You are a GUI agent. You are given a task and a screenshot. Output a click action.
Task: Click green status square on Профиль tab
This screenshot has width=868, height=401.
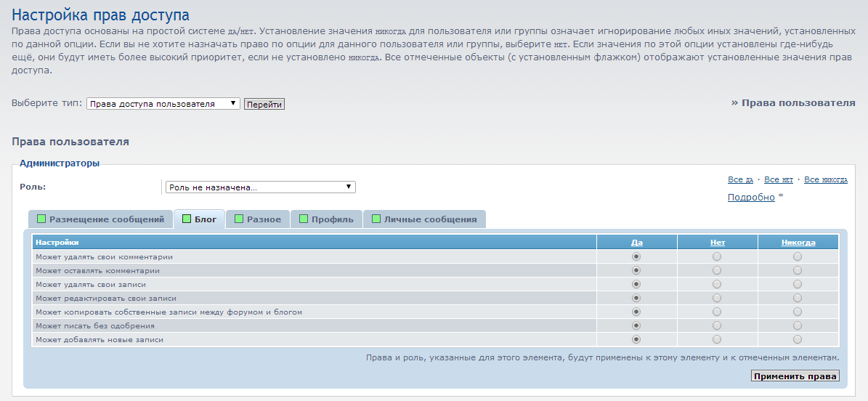(304, 219)
